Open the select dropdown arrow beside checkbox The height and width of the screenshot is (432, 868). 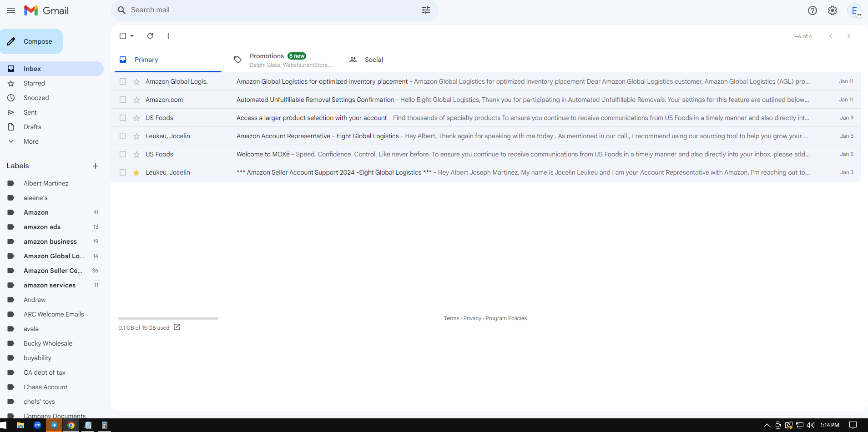pyautogui.click(x=132, y=36)
